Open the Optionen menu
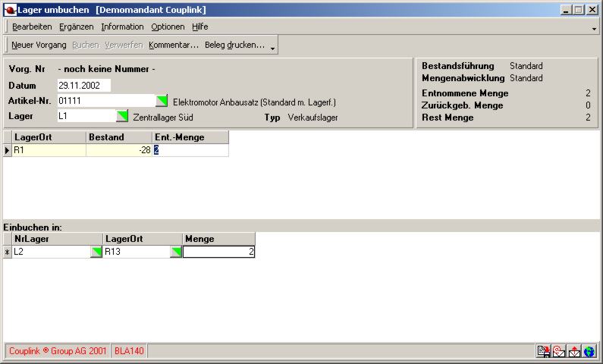 click(x=167, y=27)
